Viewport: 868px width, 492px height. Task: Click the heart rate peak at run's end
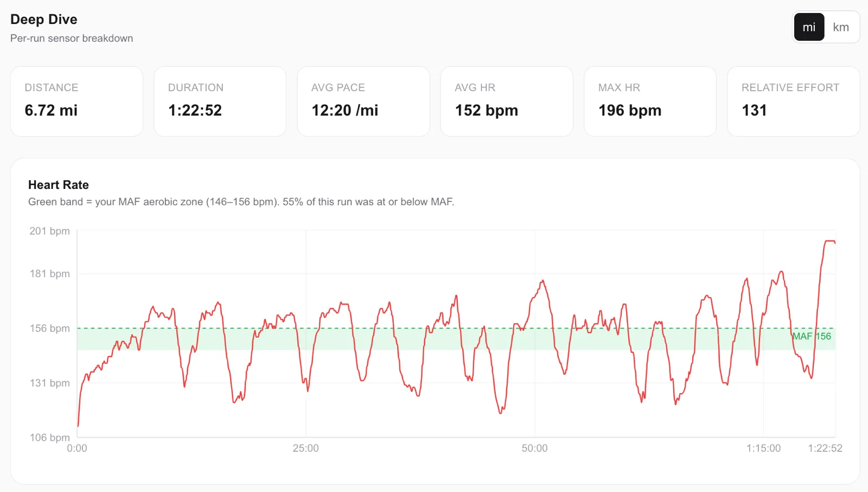click(x=829, y=241)
